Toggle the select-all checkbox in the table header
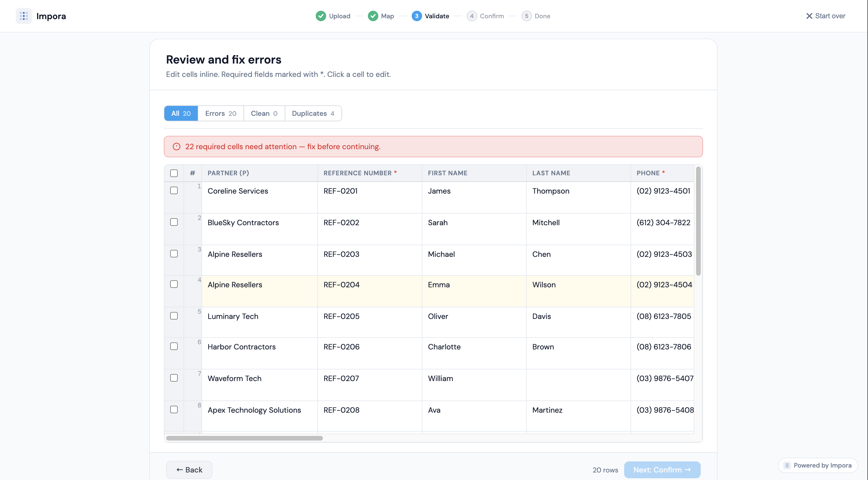Image resolution: width=868 pixels, height=480 pixels. [x=174, y=173]
